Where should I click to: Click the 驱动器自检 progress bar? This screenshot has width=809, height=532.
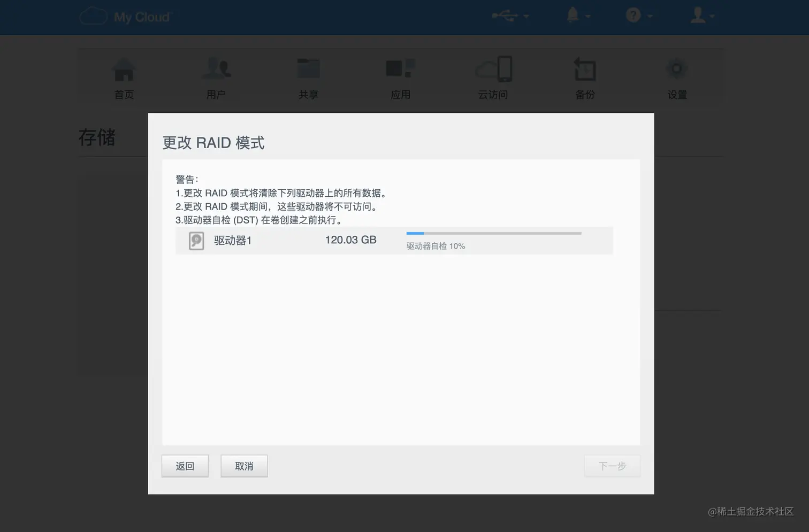(493, 233)
